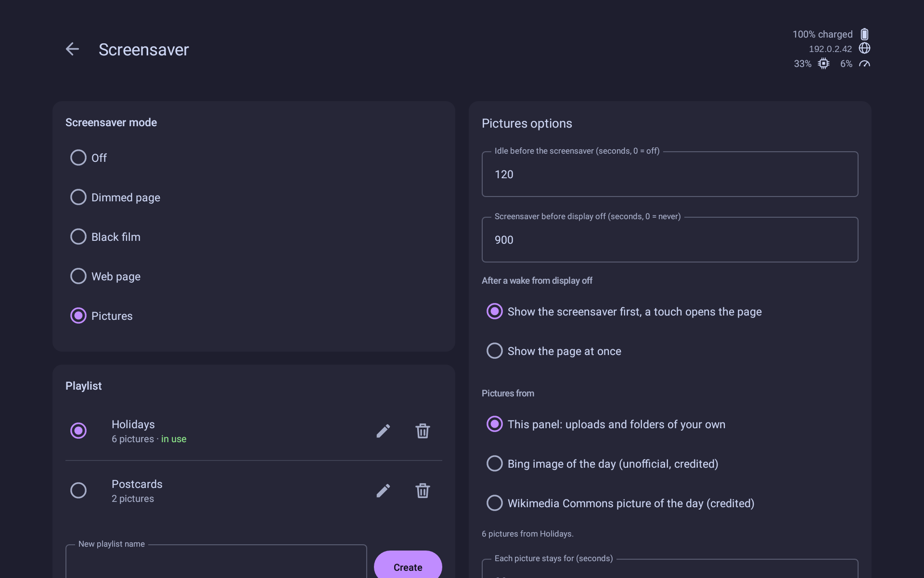The image size is (924, 578).
Task: Click the Playlist section heading
Action: pyautogui.click(x=84, y=386)
